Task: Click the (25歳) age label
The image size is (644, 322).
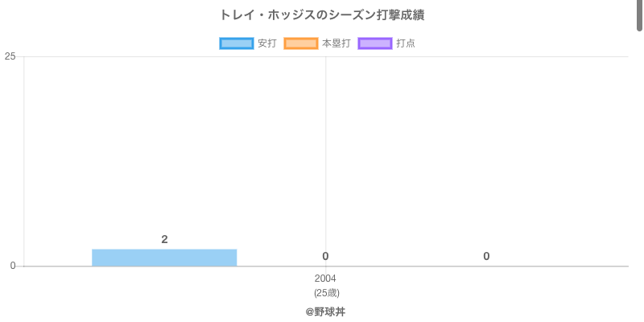Action: tap(326, 293)
